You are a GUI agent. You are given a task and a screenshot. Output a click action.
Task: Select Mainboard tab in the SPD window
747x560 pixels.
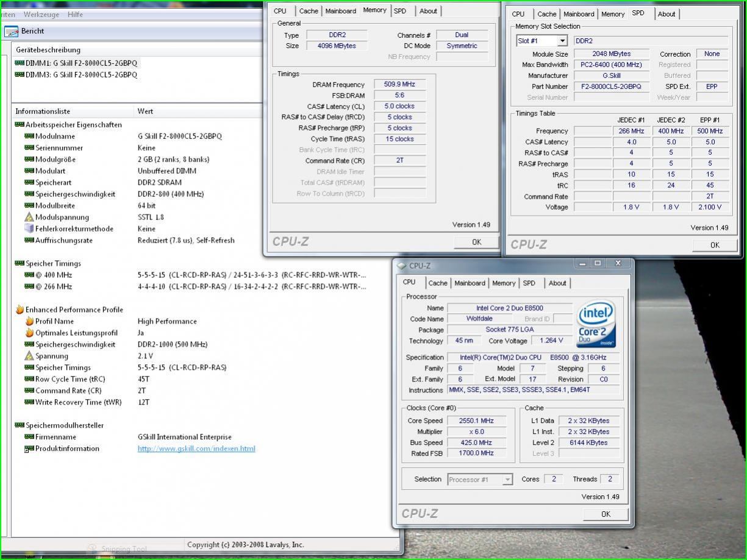[579, 14]
